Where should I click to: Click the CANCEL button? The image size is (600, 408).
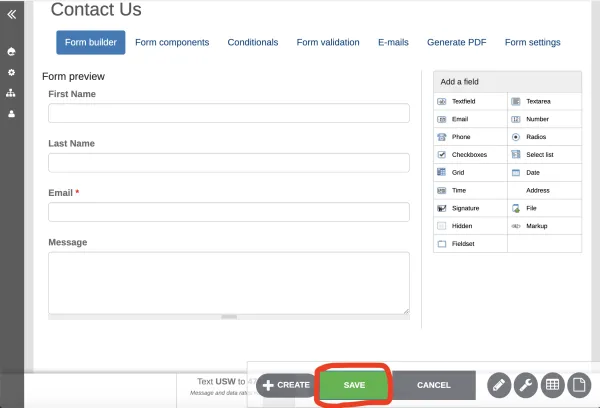[x=434, y=385]
